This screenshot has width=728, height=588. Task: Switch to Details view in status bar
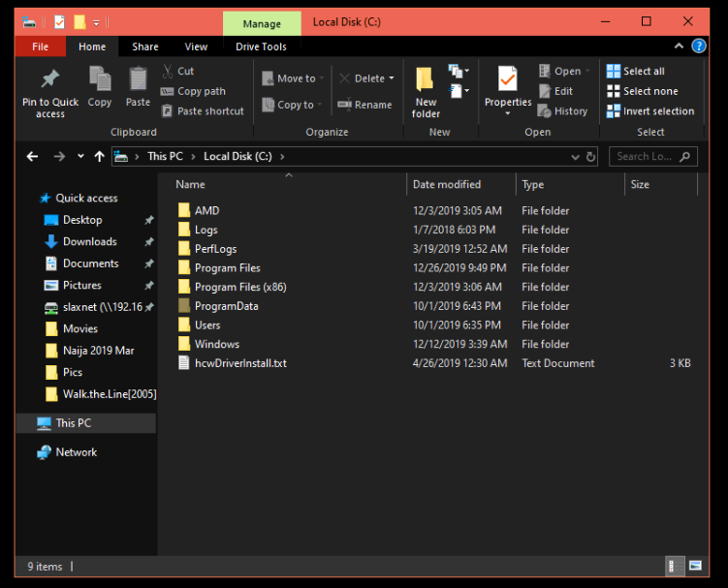pos(675,566)
